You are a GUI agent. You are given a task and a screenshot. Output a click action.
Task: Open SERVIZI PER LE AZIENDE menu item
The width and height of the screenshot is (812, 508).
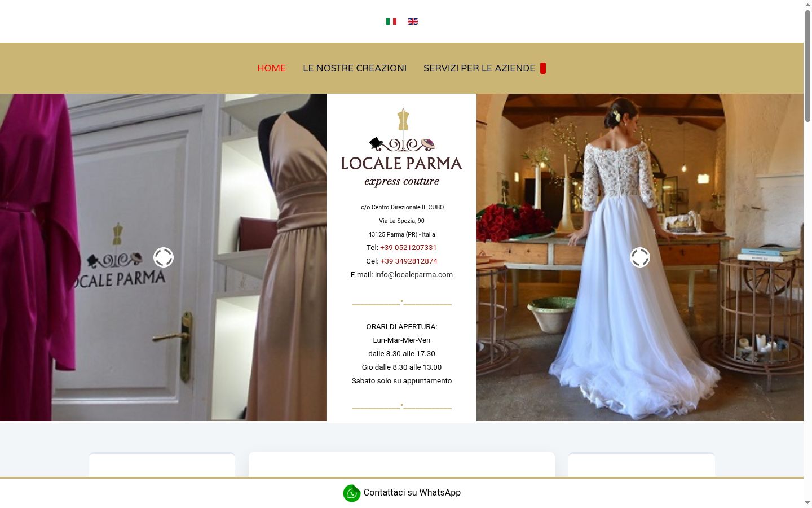(x=479, y=68)
